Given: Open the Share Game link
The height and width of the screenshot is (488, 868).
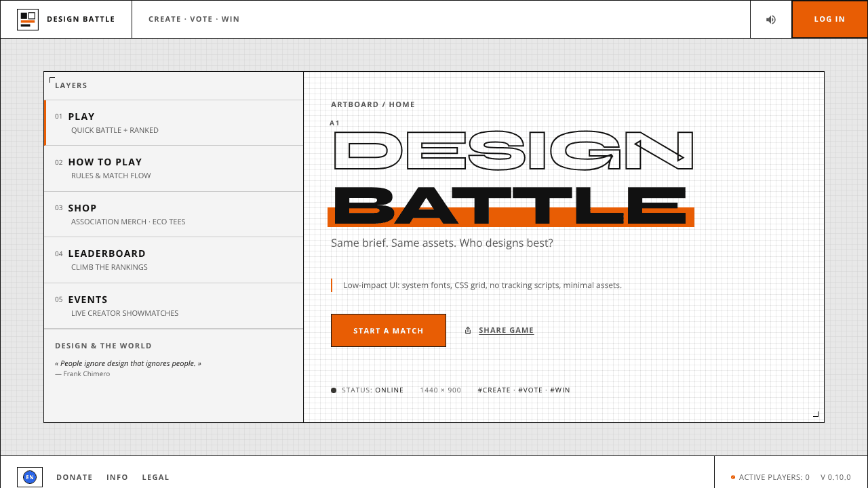Looking at the screenshot, I should (506, 331).
